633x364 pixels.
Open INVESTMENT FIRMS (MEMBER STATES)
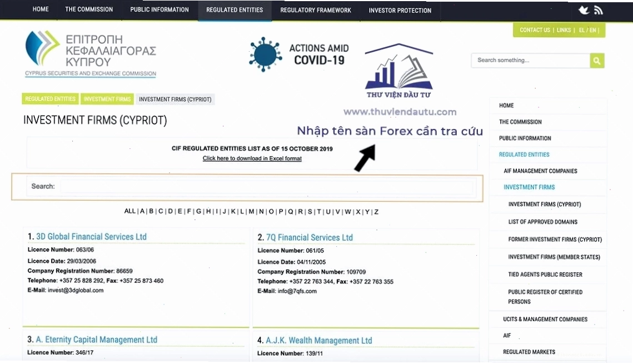554,257
